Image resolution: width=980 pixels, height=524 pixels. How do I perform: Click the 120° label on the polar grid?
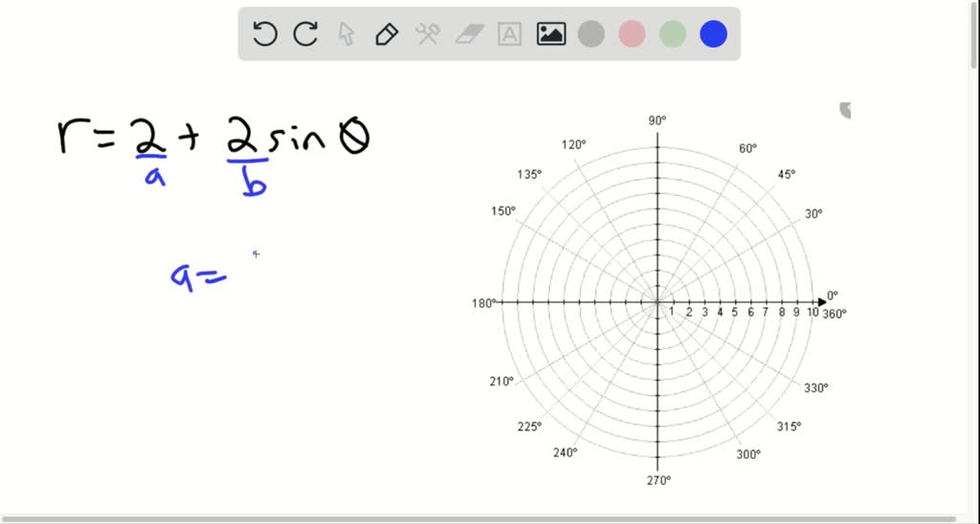tap(574, 145)
